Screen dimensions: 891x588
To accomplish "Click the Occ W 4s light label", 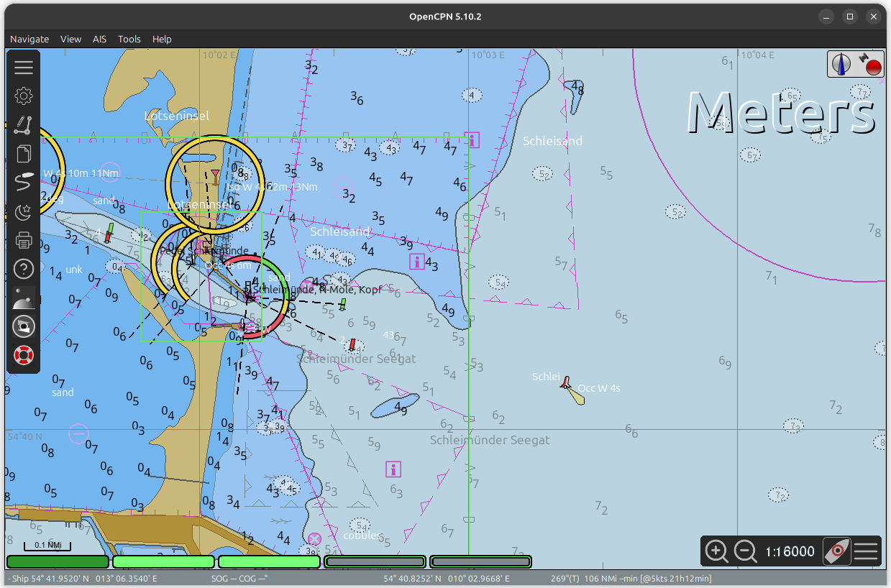I will [599, 388].
